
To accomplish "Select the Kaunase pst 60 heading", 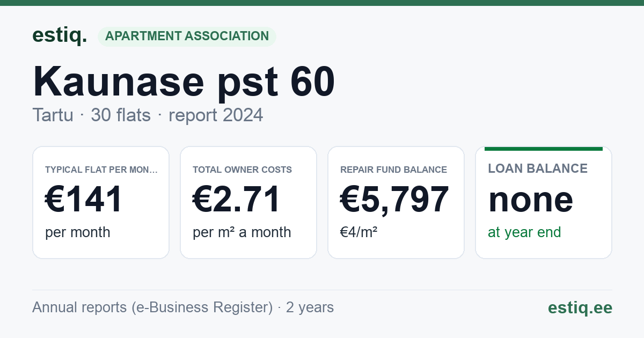I will [x=184, y=82].
